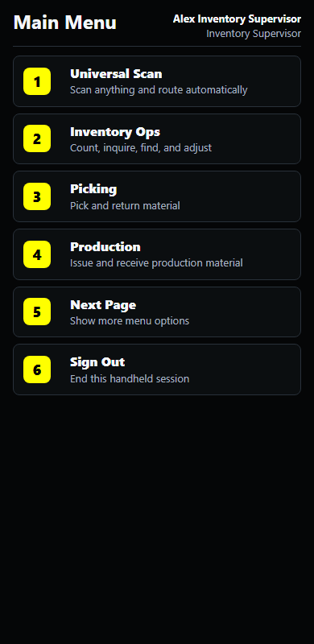Click 'End this handheld session' subtitle
The height and width of the screenshot is (644, 314).
click(x=130, y=378)
